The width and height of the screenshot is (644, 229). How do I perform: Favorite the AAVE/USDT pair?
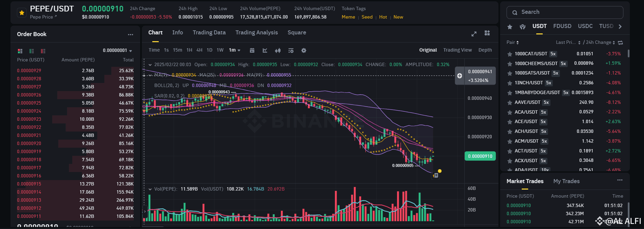coord(510,103)
